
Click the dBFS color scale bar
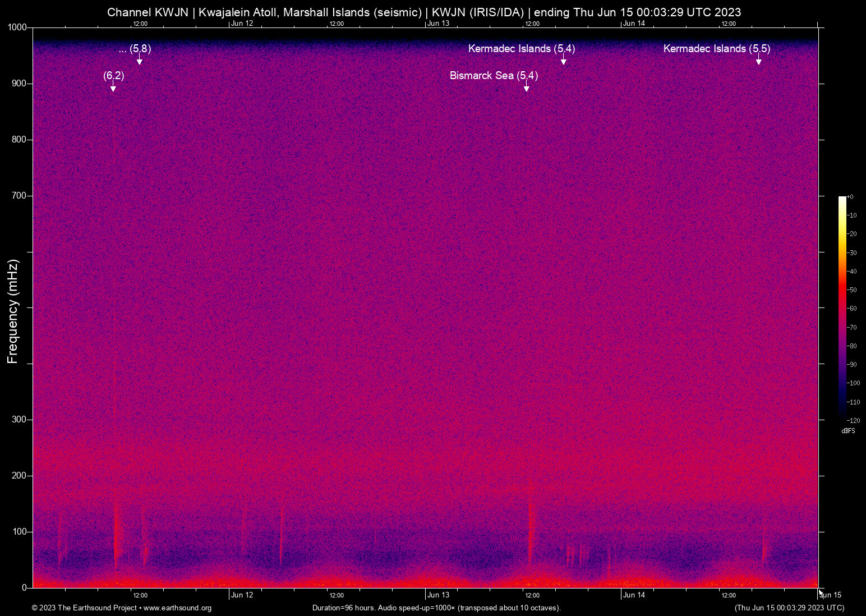pos(842,307)
